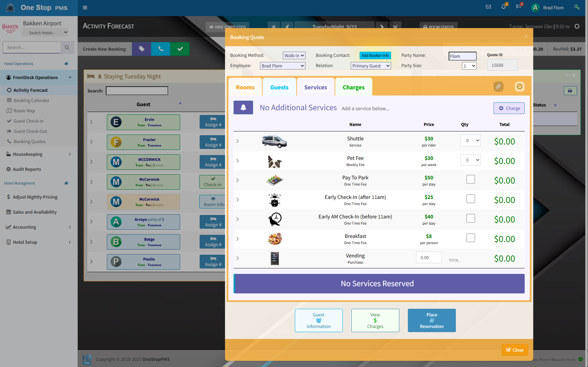The image size is (588, 367).
Task: Click the clock history icon
Action: [520, 87]
